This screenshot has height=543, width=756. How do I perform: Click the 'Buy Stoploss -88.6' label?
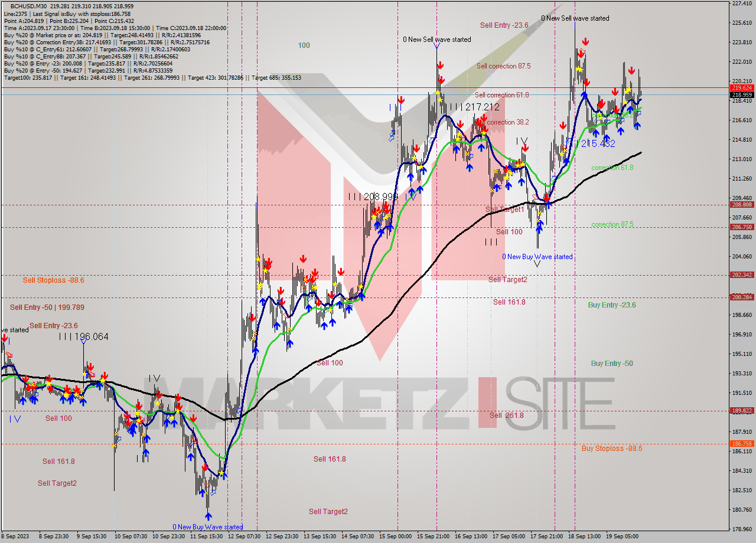point(612,449)
